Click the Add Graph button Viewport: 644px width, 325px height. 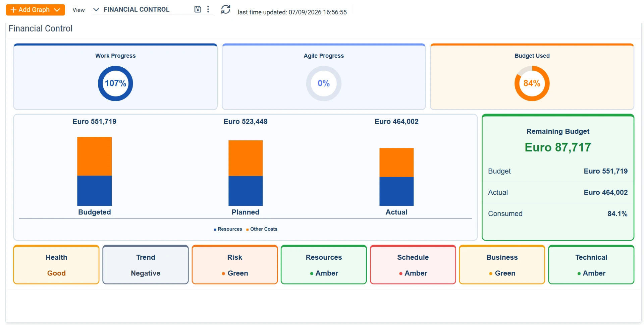[x=35, y=10]
